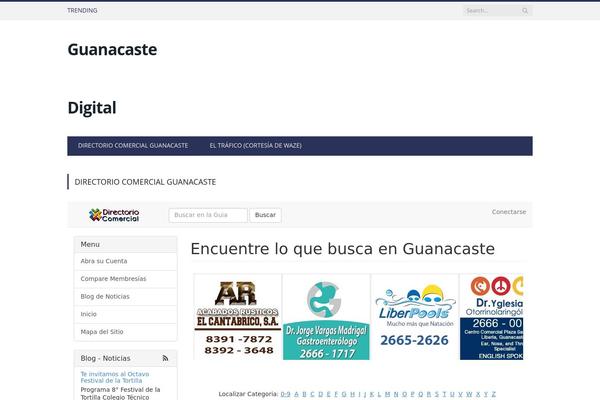Image resolution: width=600 pixels, height=400 pixels.
Task: Open Acabados Rústicos El Cantábrico ad
Action: (238, 317)
